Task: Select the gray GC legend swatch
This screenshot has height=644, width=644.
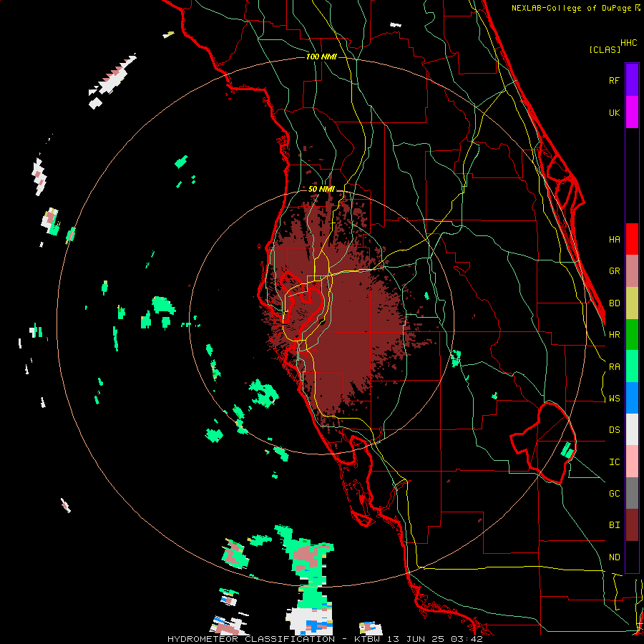Action: coord(632,493)
